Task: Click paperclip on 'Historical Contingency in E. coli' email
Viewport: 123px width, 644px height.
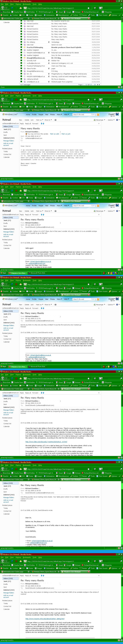Action: pyautogui.click(x=49, y=63)
